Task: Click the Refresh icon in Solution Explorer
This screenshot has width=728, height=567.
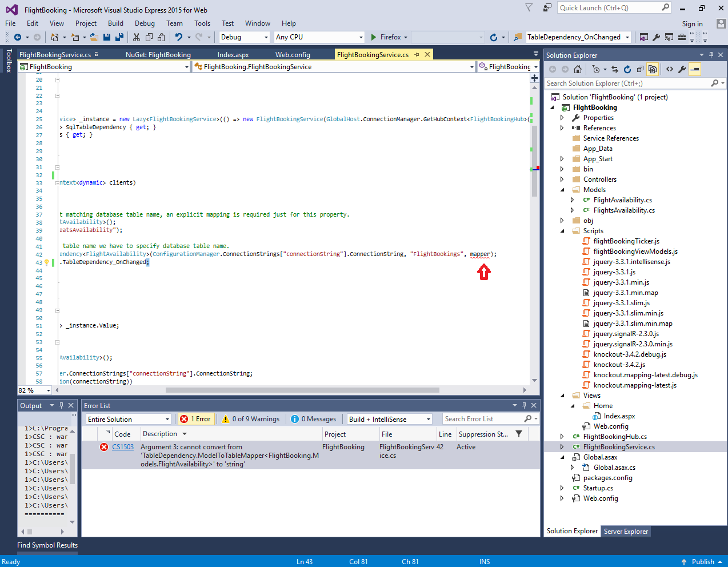Action: (x=627, y=69)
